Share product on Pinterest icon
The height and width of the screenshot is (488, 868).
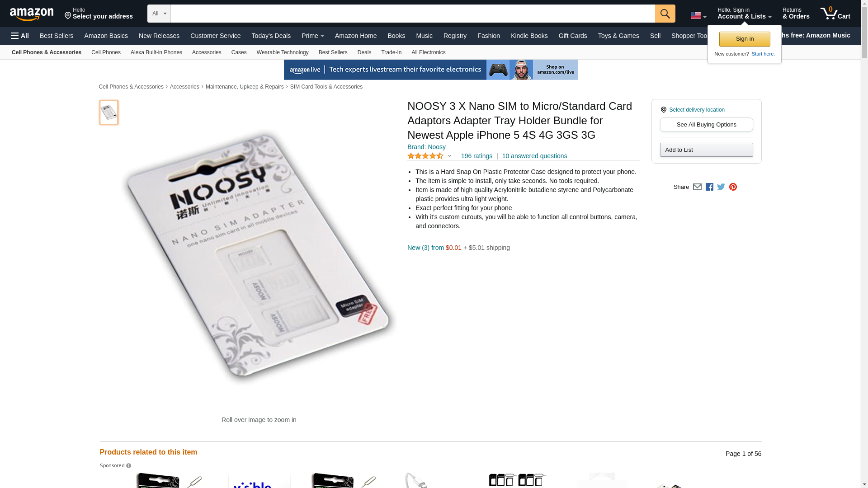[733, 187]
